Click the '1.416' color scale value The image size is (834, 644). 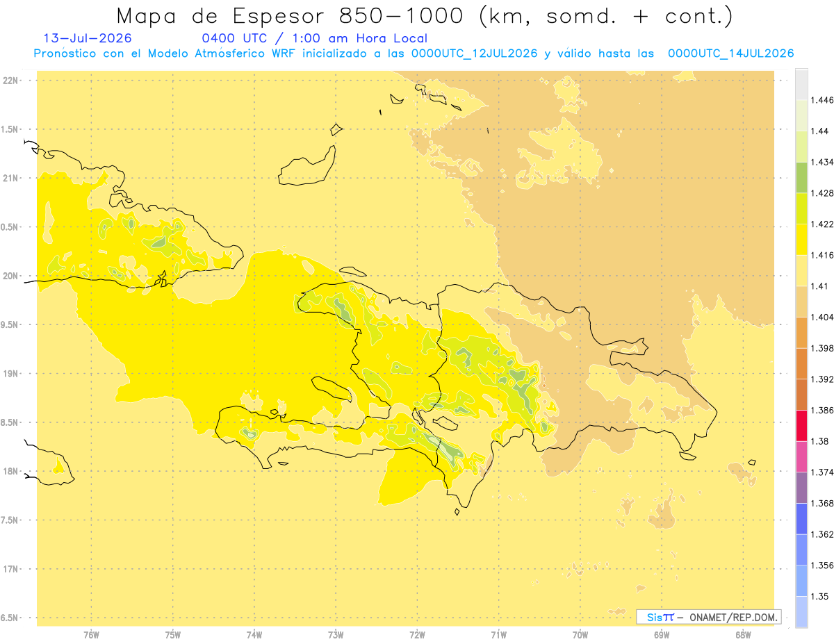click(823, 255)
